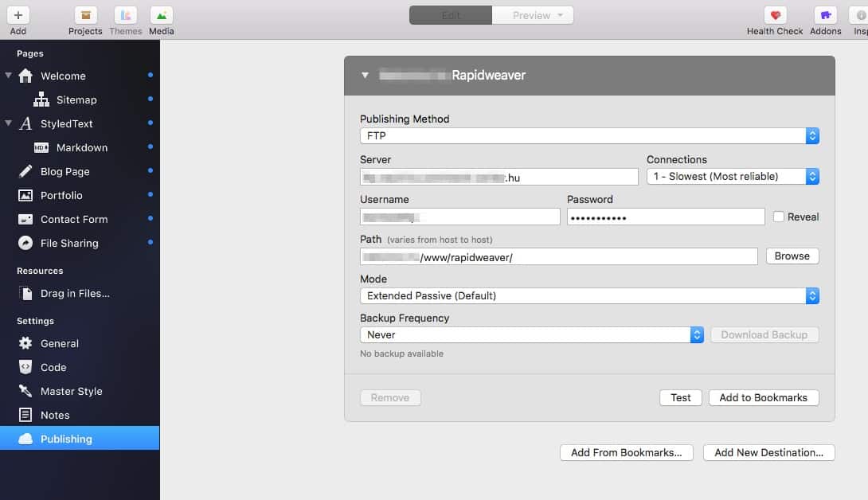The height and width of the screenshot is (500, 868).
Task: Click the Browse path button
Action: pos(792,256)
